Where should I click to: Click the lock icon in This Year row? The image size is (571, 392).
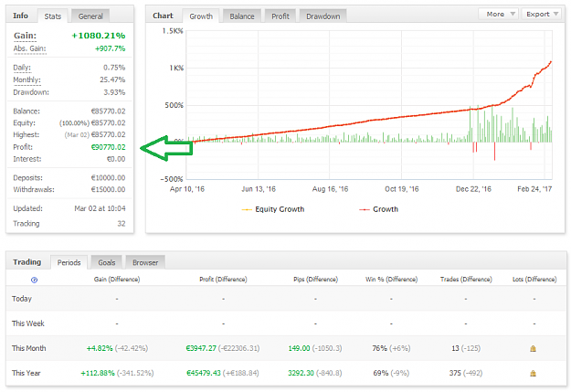tap(534, 373)
